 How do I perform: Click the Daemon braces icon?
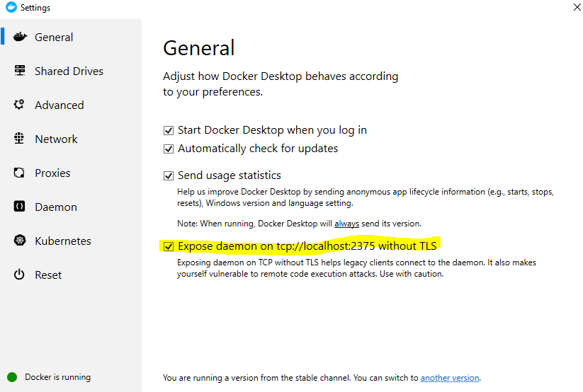point(19,206)
